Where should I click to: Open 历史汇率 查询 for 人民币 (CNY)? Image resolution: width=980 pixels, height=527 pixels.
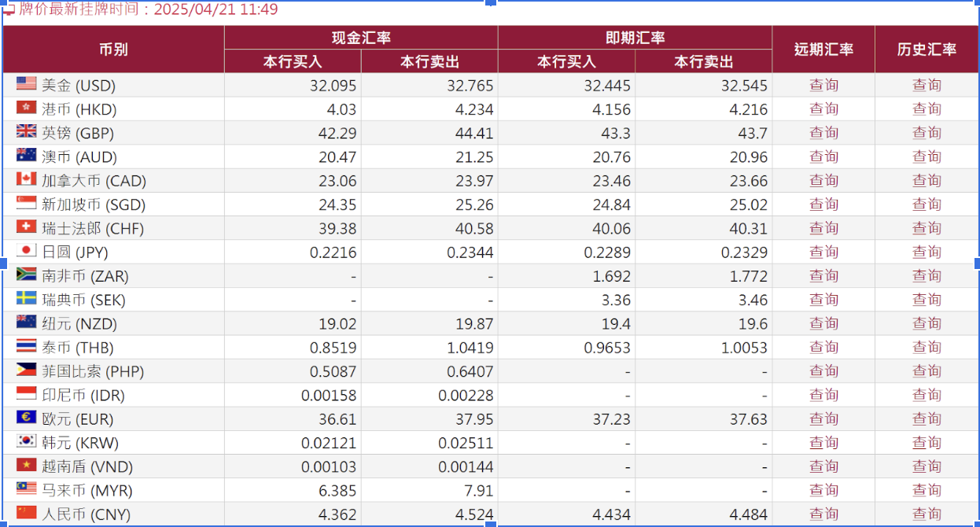[927, 514]
